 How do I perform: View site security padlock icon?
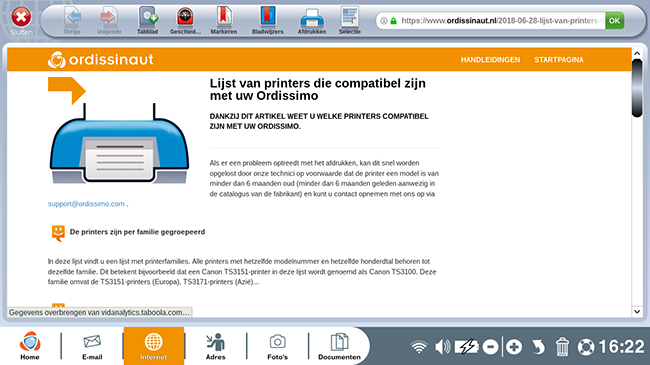click(x=393, y=21)
